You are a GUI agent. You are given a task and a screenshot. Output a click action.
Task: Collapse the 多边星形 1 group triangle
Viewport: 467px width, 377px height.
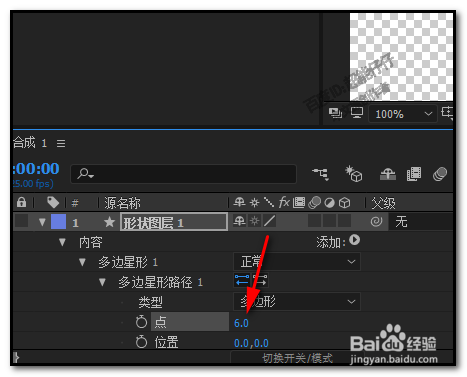(x=82, y=262)
